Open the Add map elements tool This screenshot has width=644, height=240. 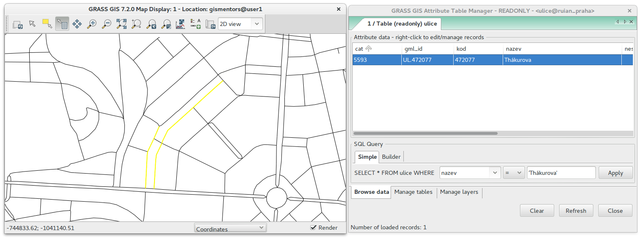tap(196, 24)
